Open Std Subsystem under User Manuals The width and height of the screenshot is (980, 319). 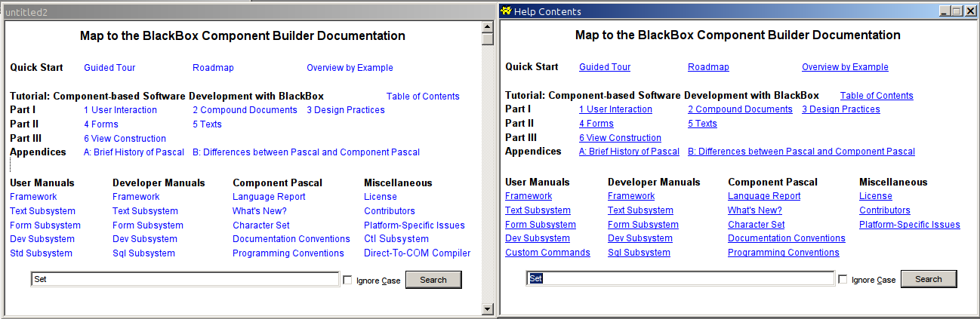pyautogui.click(x=41, y=253)
